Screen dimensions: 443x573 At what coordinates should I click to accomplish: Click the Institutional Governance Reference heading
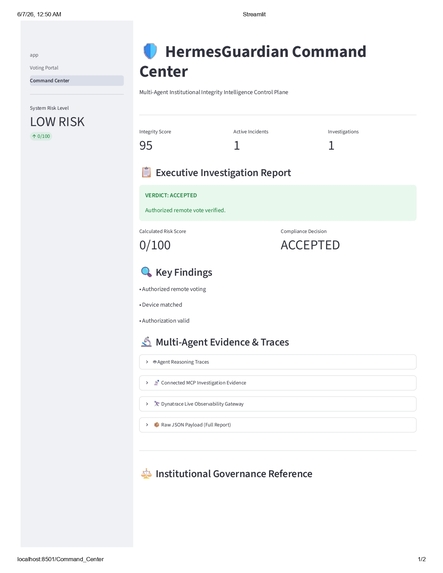(234, 474)
